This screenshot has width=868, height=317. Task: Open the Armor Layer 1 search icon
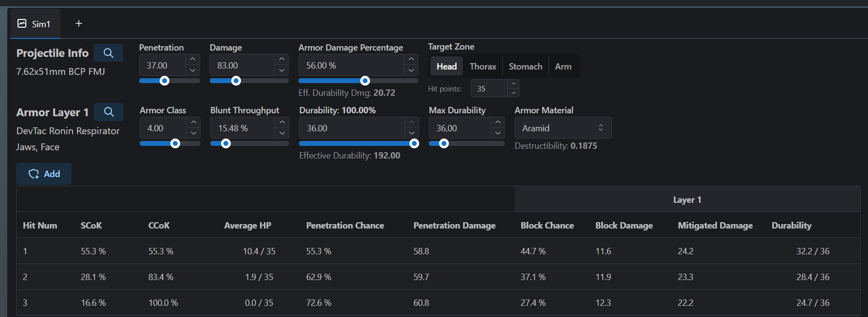109,112
